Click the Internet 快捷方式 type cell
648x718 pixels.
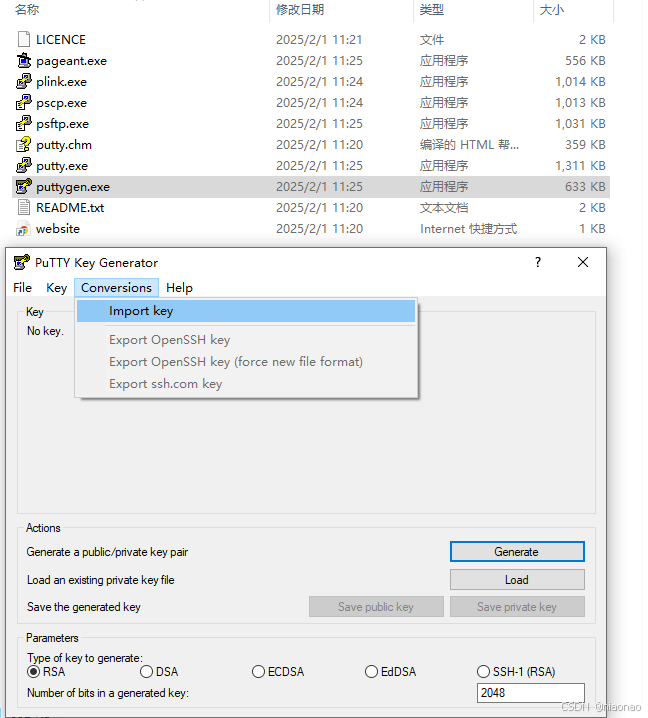coord(468,229)
